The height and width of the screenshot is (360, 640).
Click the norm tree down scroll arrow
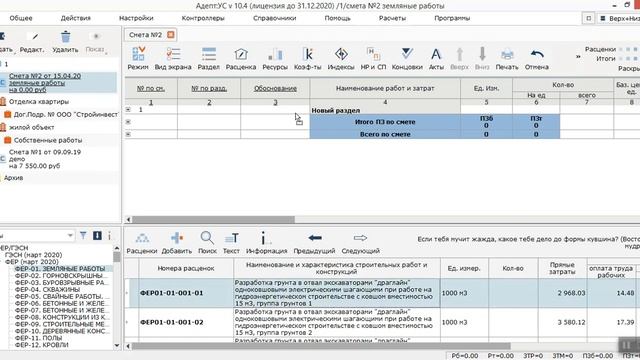click(x=117, y=345)
